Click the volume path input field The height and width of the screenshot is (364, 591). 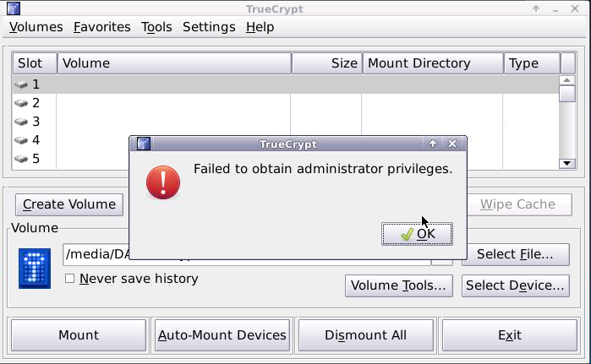point(95,254)
